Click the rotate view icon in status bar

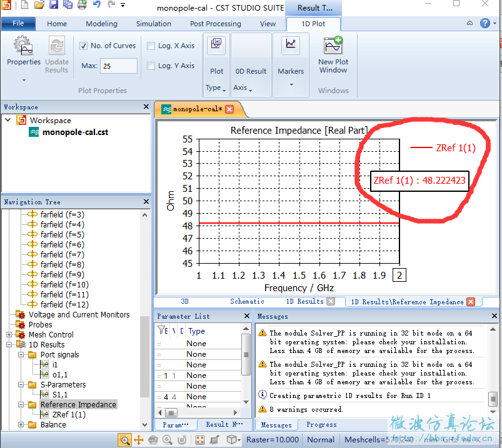[153, 440]
